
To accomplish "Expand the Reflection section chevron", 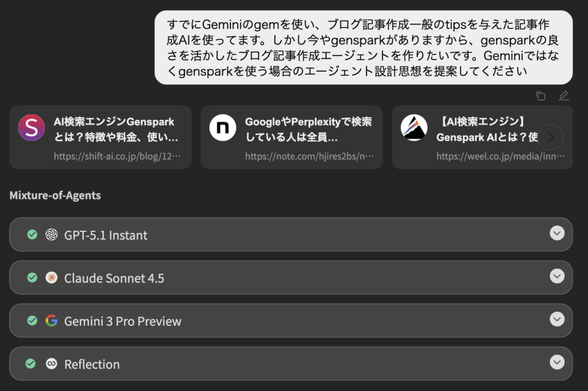I will 556,362.
